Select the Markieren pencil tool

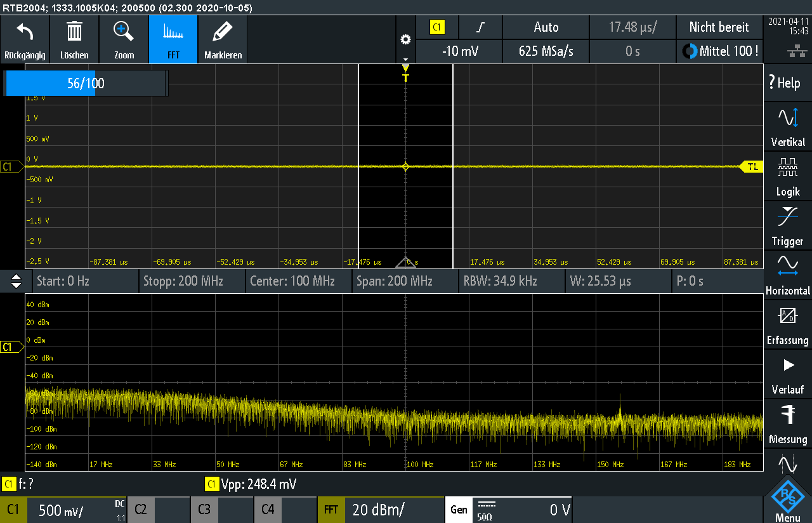pyautogui.click(x=223, y=39)
